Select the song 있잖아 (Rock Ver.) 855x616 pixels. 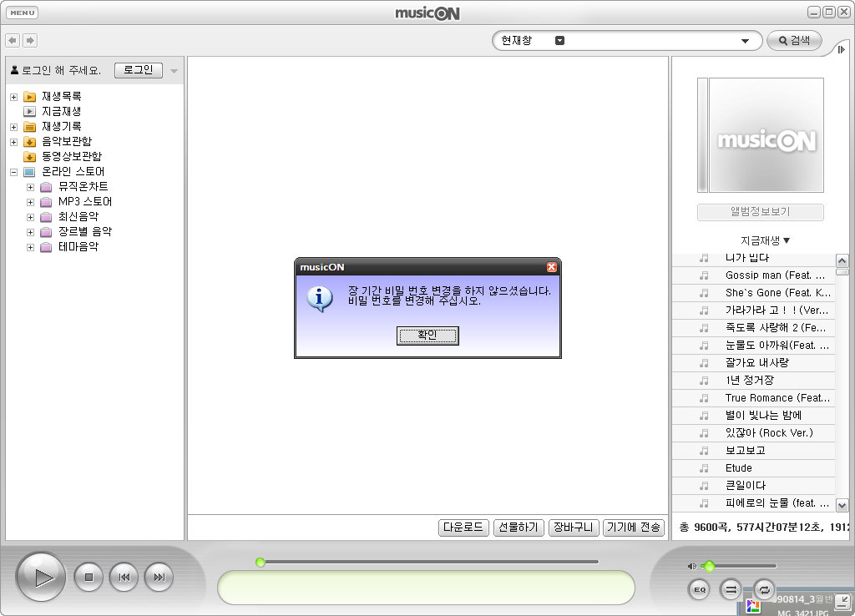coord(754,433)
